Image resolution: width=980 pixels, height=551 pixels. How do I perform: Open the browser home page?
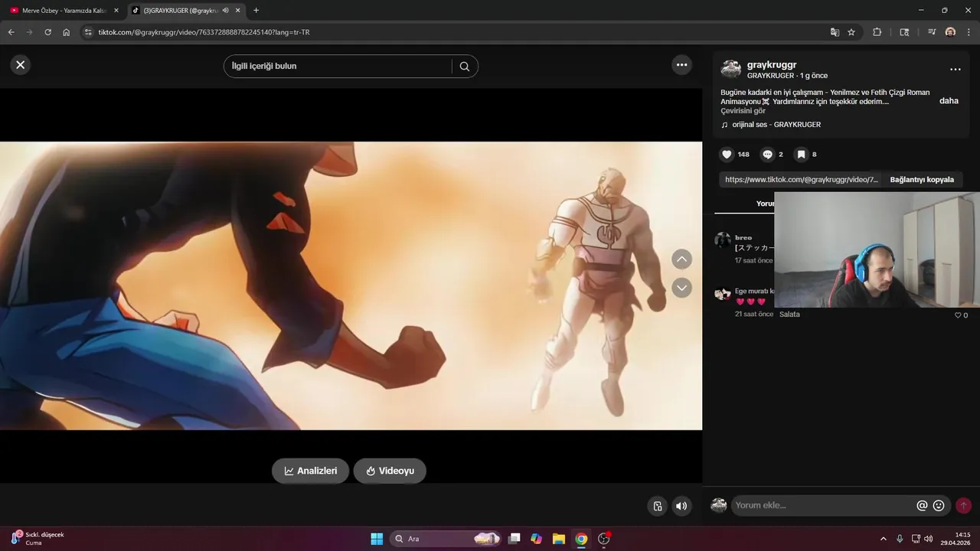click(x=67, y=32)
